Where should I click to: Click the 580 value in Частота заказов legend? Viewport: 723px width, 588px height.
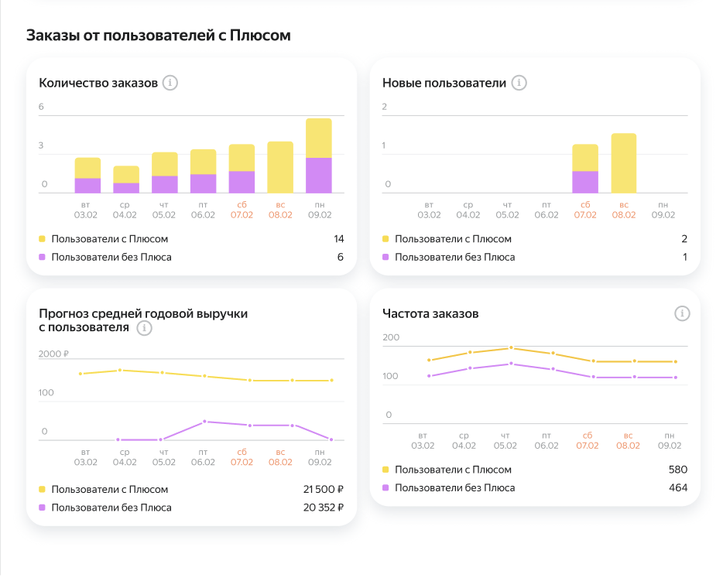click(x=677, y=470)
